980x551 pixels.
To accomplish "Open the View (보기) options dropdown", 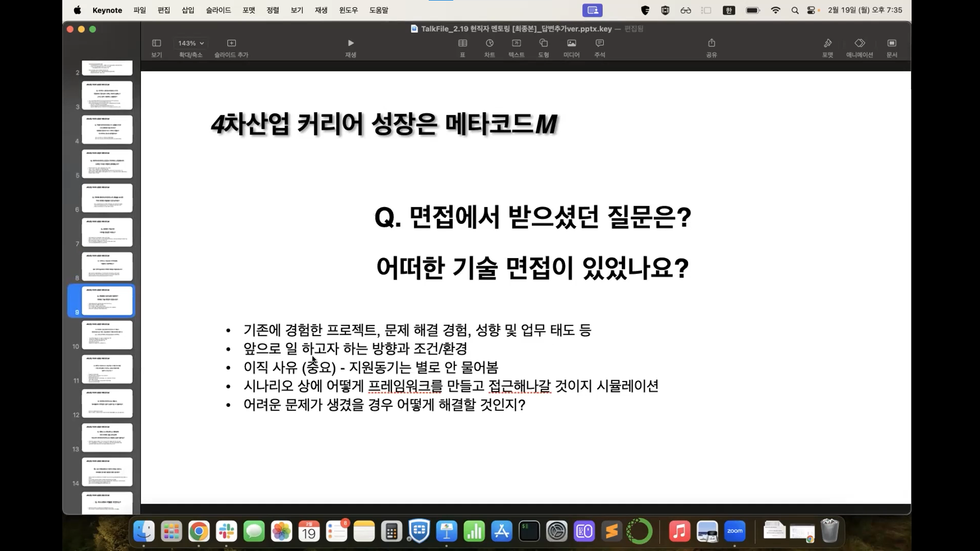I will [157, 43].
